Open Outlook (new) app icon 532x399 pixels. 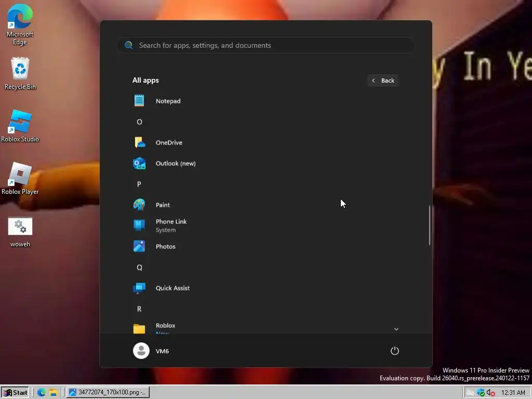click(x=139, y=163)
